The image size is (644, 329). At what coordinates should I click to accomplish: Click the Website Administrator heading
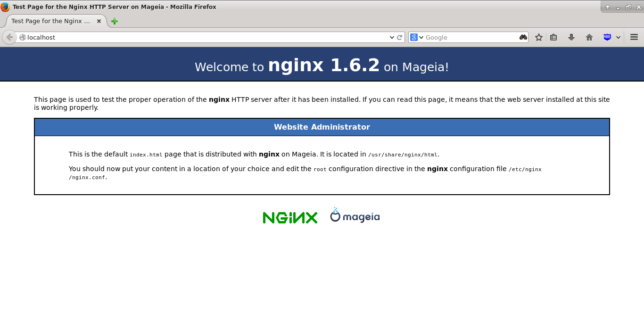322,127
